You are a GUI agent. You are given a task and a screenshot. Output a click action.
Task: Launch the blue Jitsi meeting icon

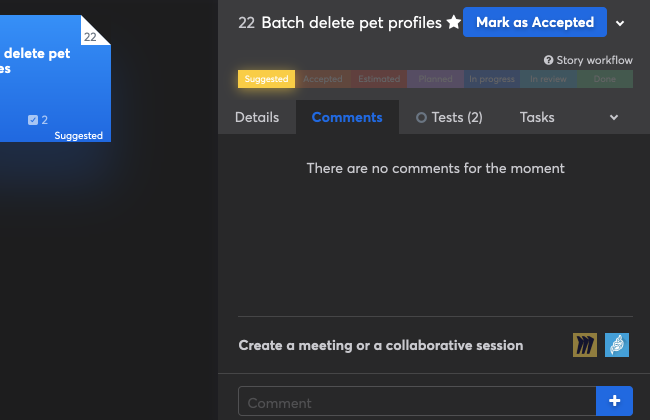[x=617, y=345]
